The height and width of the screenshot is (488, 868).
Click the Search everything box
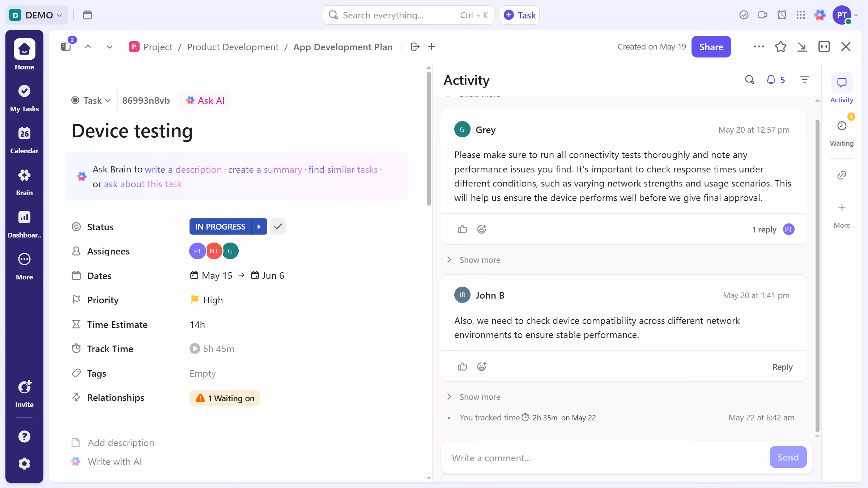click(x=408, y=15)
